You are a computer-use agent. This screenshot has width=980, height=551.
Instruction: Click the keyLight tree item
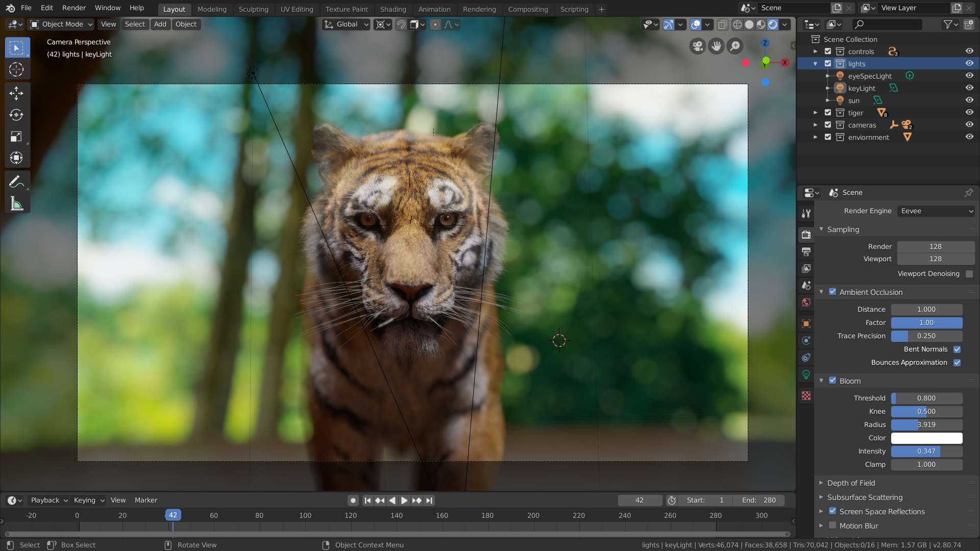(862, 87)
